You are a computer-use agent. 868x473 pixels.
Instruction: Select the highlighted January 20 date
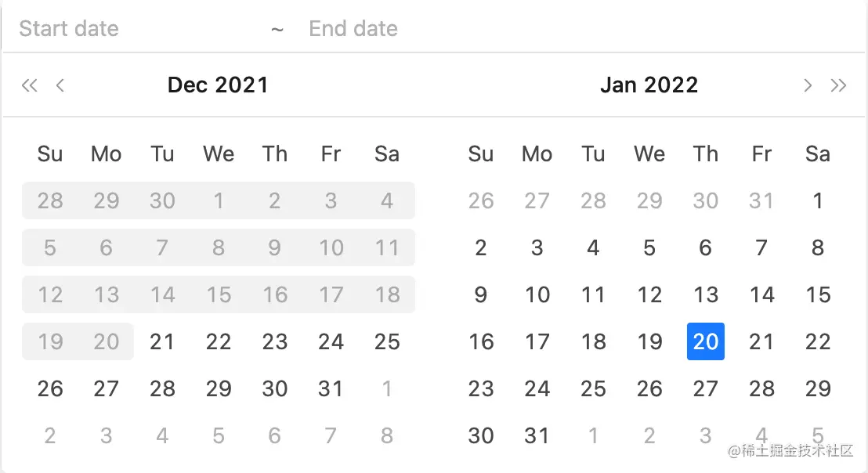pyautogui.click(x=705, y=342)
